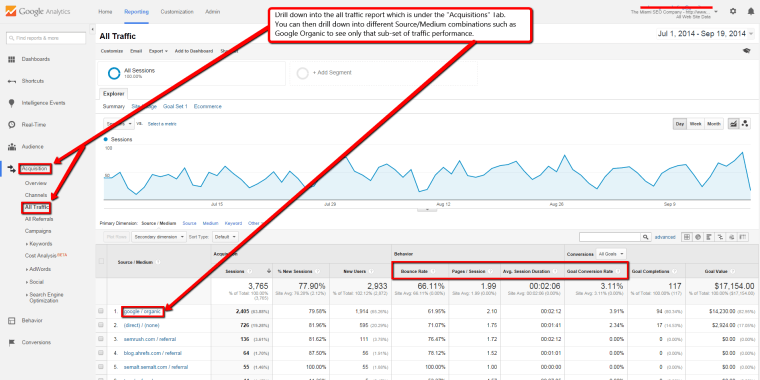Check the semrush.com / referral row checkbox

coord(101,339)
